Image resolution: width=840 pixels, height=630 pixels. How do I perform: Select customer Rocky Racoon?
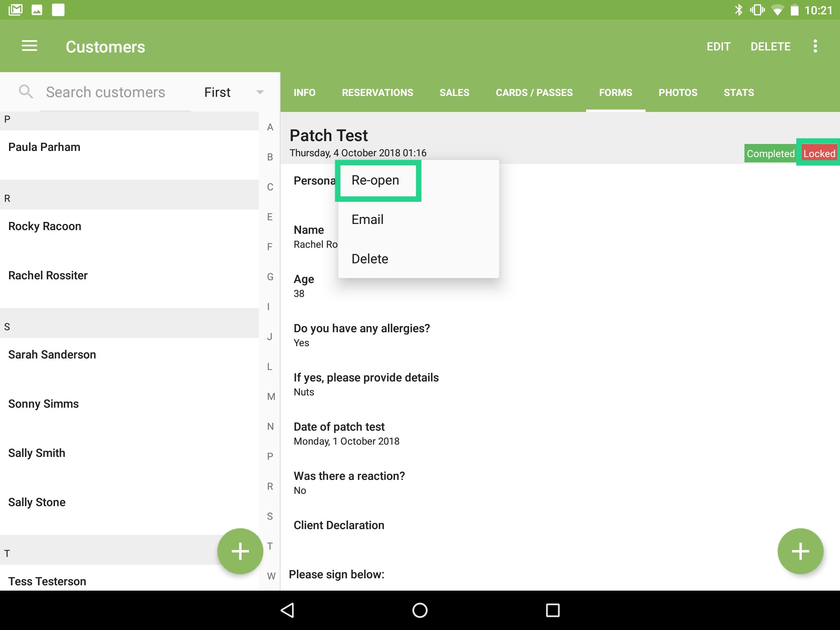click(x=129, y=234)
